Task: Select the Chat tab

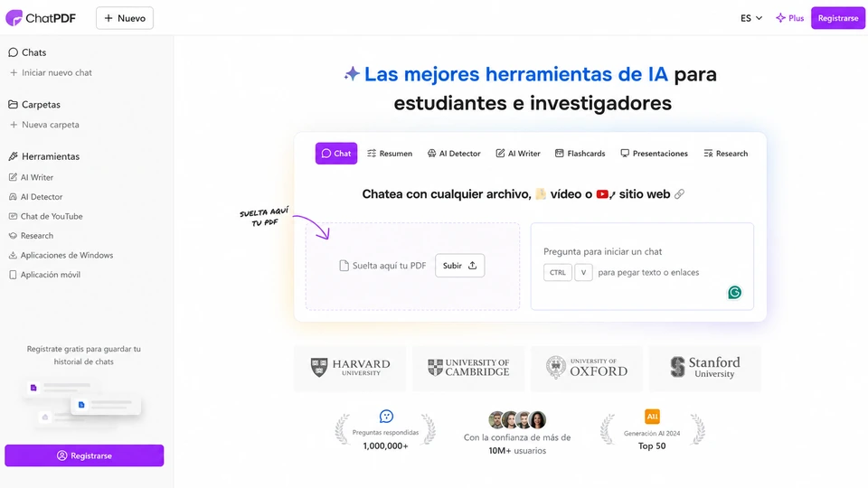Action: 336,154
